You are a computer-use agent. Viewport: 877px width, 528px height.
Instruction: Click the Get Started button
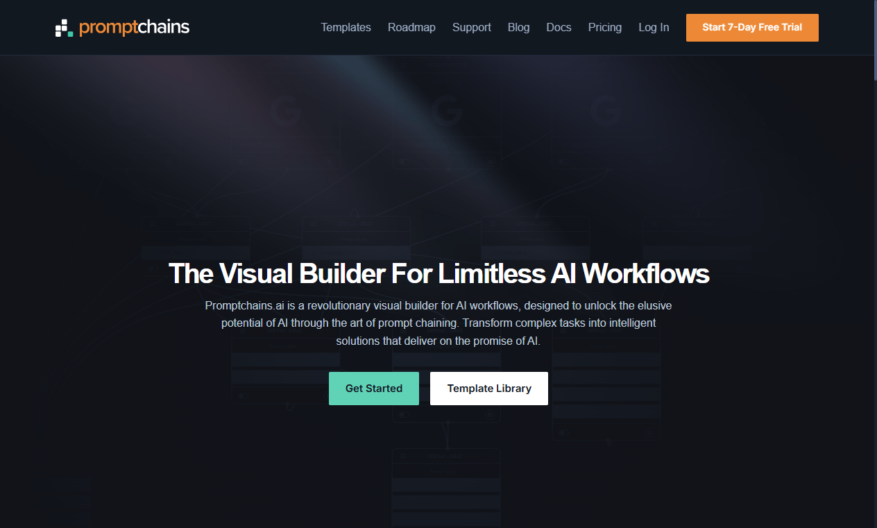tap(374, 388)
